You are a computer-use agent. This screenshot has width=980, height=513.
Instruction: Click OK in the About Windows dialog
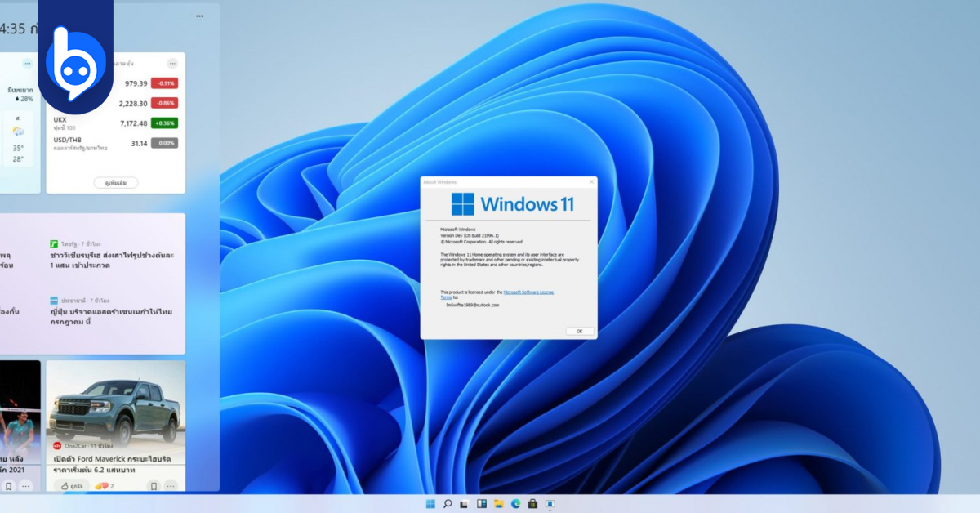(x=581, y=331)
